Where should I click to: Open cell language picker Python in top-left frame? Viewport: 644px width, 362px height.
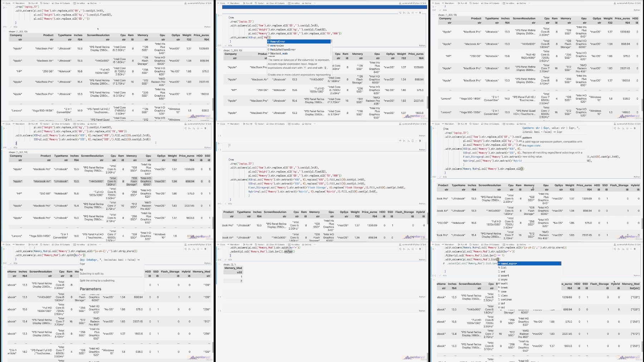(208, 27)
